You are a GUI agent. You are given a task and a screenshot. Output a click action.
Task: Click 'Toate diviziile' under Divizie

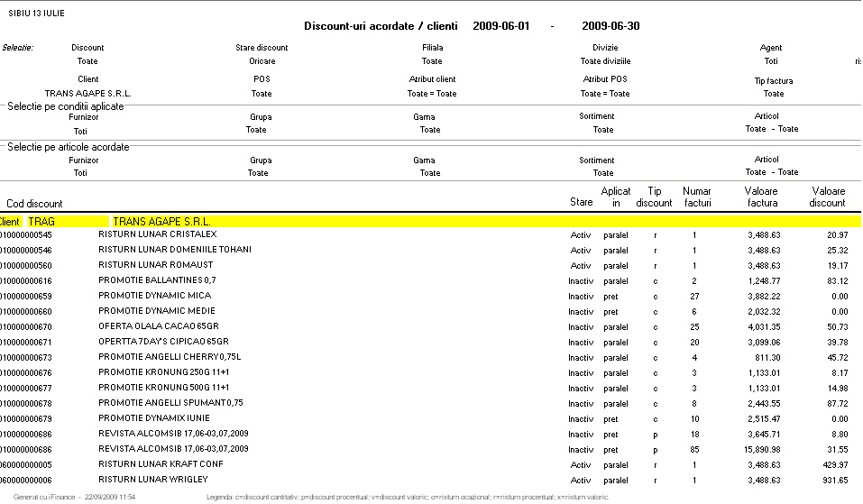pos(605,61)
